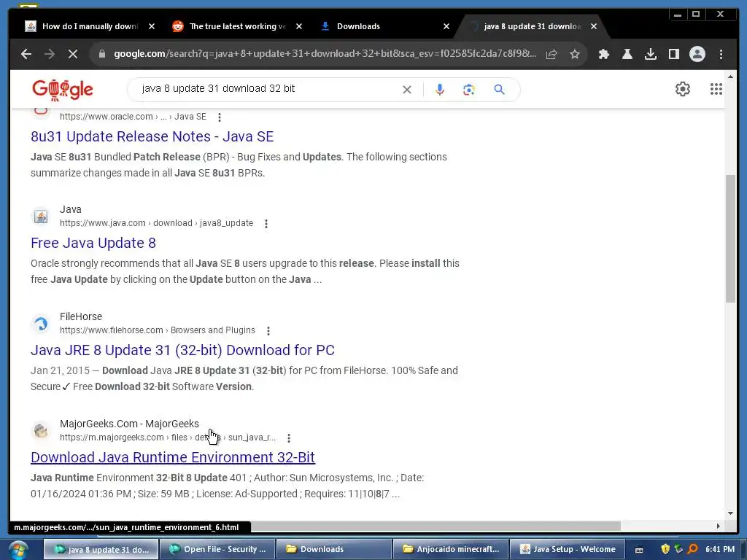Click the taskbar 'java 8 update 31' Chrome item
Screen dimensions: 747x560
click(101, 550)
